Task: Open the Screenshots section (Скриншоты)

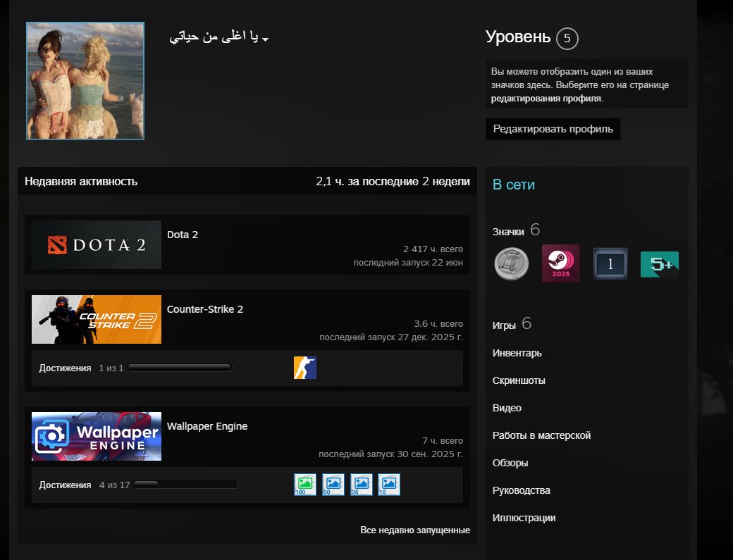Action: pos(519,380)
